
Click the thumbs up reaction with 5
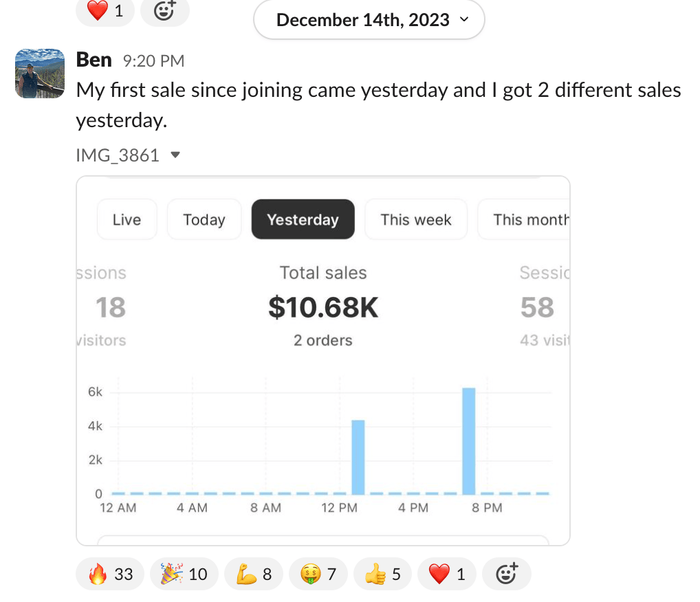[382, 574]
